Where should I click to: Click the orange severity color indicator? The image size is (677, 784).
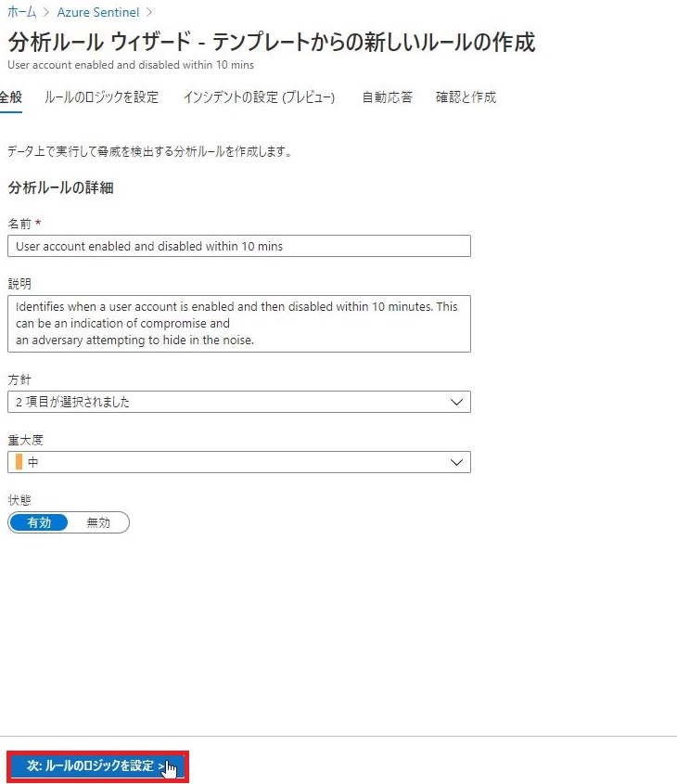click(21, 462)
